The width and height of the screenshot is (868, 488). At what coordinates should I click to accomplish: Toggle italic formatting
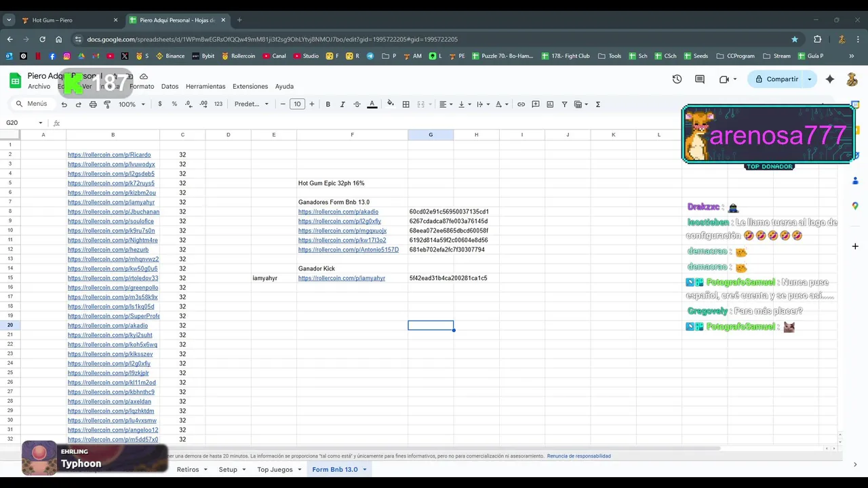(342, 104)
